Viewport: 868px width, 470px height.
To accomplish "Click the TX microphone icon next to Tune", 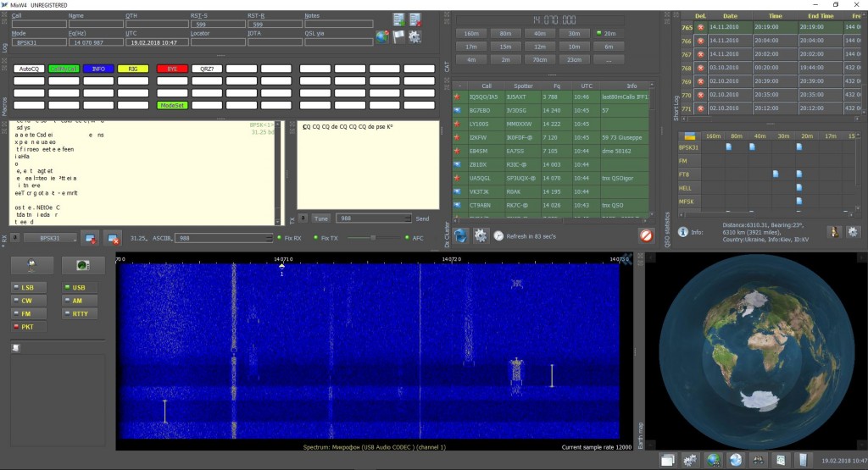I will tap(303, 218).
